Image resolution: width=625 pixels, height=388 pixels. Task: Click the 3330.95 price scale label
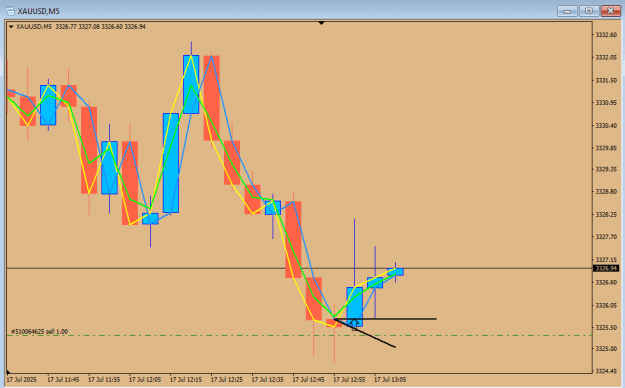coord(606,103)
